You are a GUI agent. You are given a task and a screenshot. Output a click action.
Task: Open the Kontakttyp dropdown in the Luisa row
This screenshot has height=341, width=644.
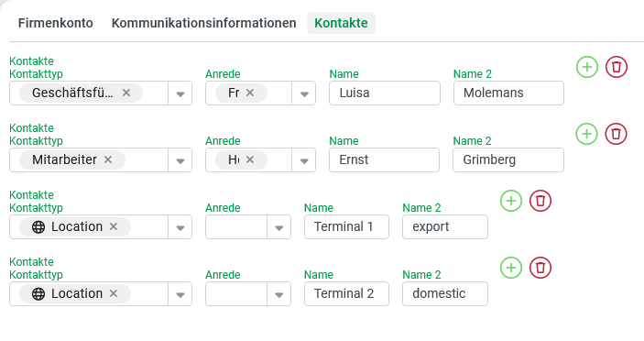[180, 93]
